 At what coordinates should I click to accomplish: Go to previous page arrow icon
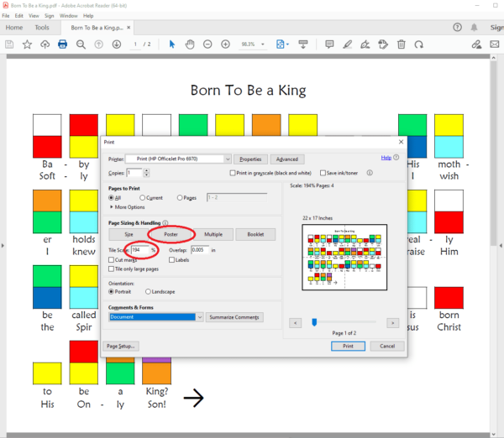(x=98, y=44)
